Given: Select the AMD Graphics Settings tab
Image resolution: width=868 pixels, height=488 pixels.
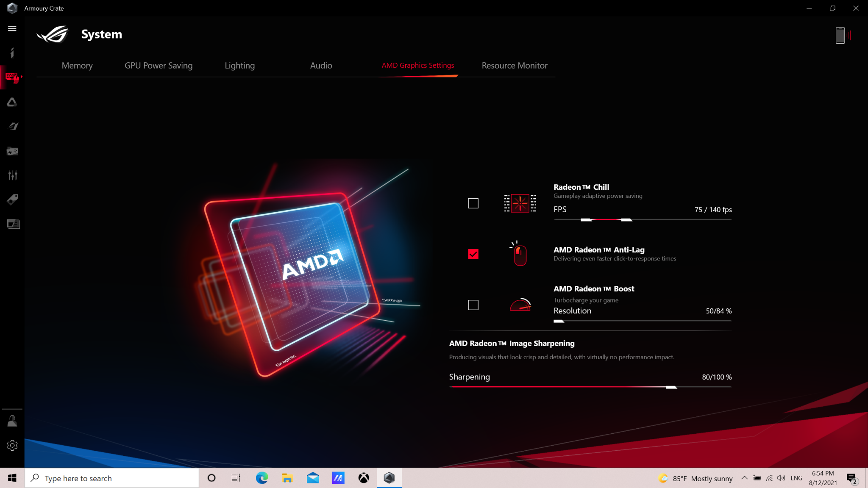Looking at the screenshot, I should point(418,65).
